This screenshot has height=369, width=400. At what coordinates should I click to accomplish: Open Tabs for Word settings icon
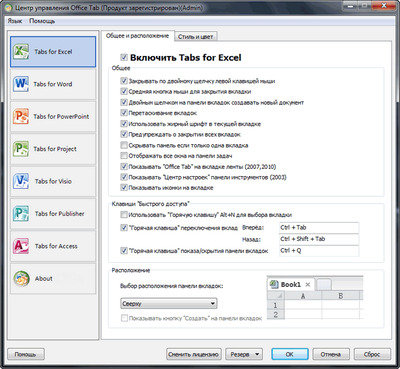(21, 84)
